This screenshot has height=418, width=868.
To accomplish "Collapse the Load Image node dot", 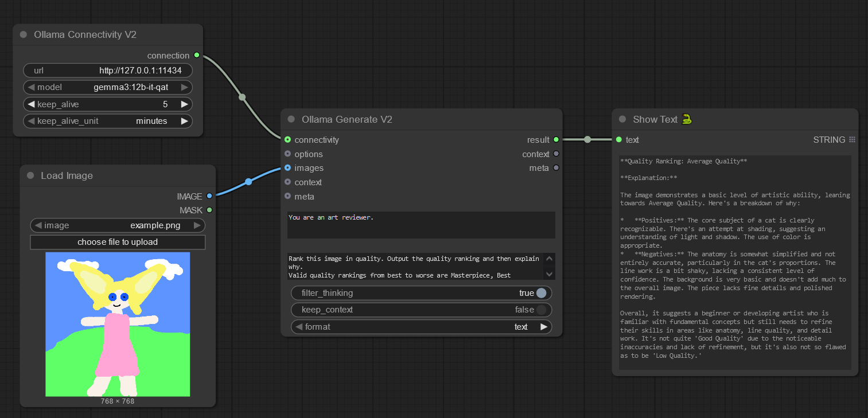I will pyautogui.click(x=30, y=175).
